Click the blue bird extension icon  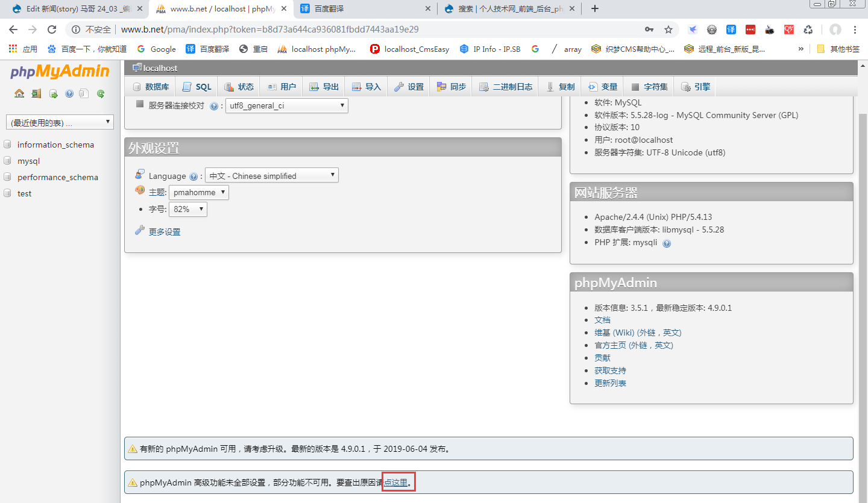[693, 30]
